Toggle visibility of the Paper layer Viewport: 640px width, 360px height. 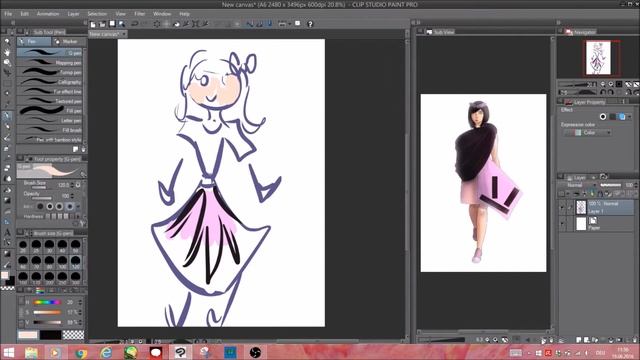[562, 224]
